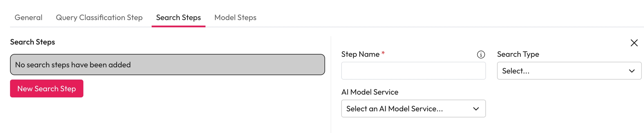Click "Select an AI Model Service..." placeholder
Viewport: 644px width, 133px height.
pos(394,109)
